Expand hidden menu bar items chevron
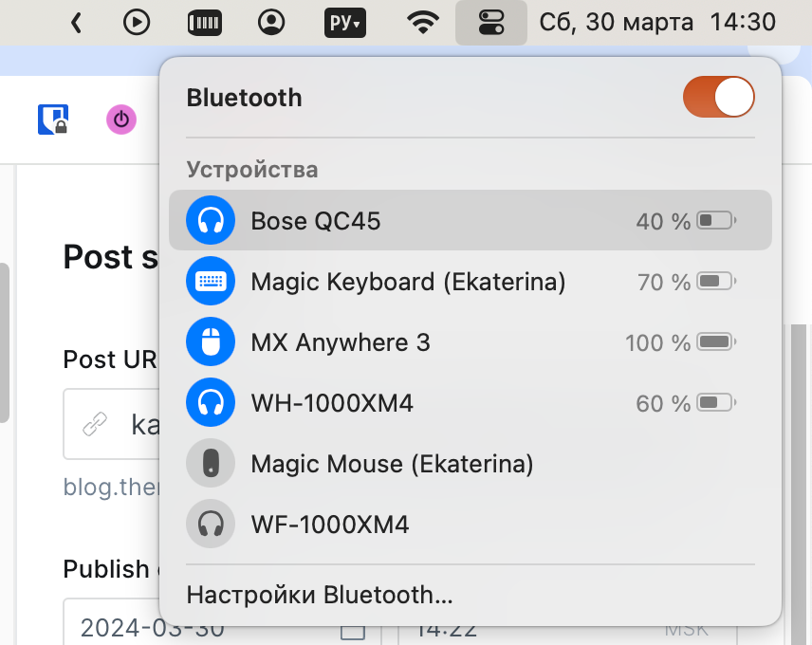The height and width of the screenshot is (645, 812). (x=76, y=23)
